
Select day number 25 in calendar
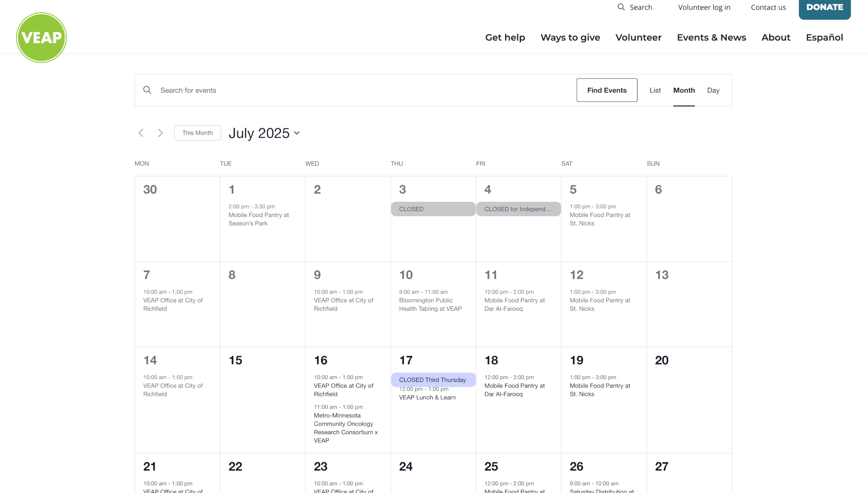click(x=491, y=467)
